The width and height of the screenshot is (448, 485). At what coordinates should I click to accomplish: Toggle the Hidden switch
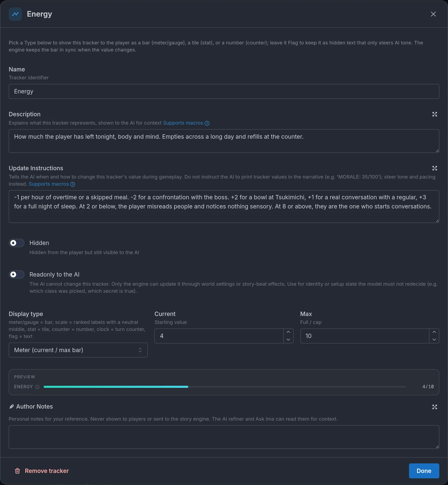(x=17, y=243)
